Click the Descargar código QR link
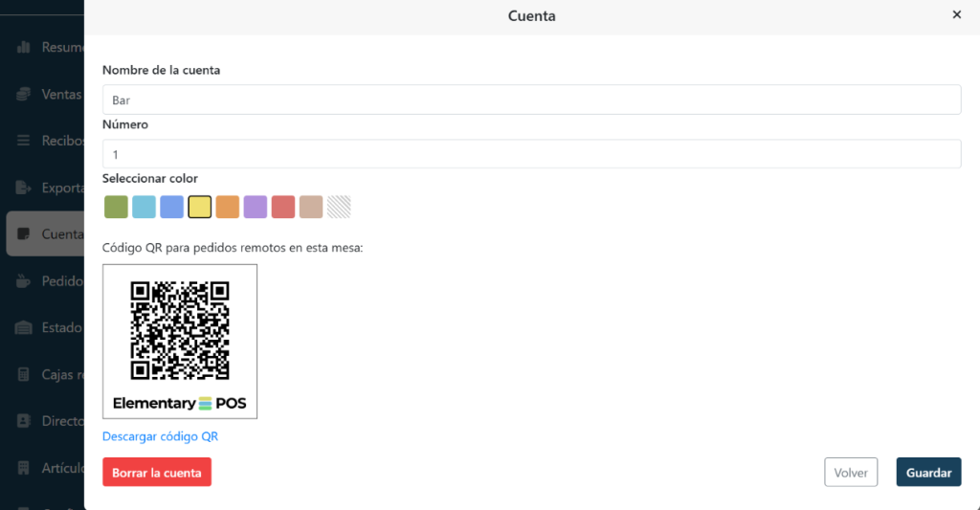Image resolution: width=980 pixels, height=510 pixels. click(160, 436)
